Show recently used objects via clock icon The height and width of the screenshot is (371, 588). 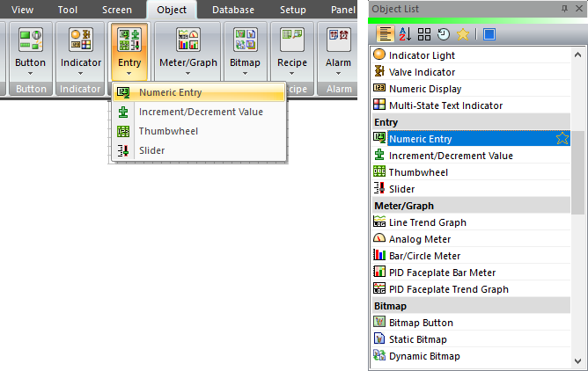coord(443,34)
